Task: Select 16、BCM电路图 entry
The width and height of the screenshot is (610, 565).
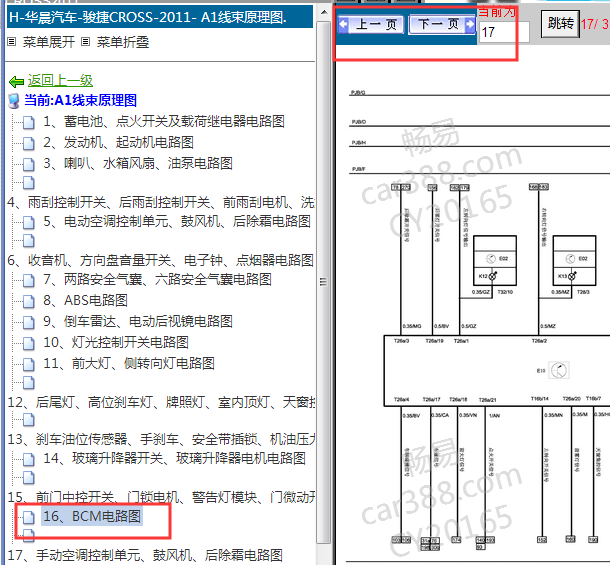Action: point(92,516)
